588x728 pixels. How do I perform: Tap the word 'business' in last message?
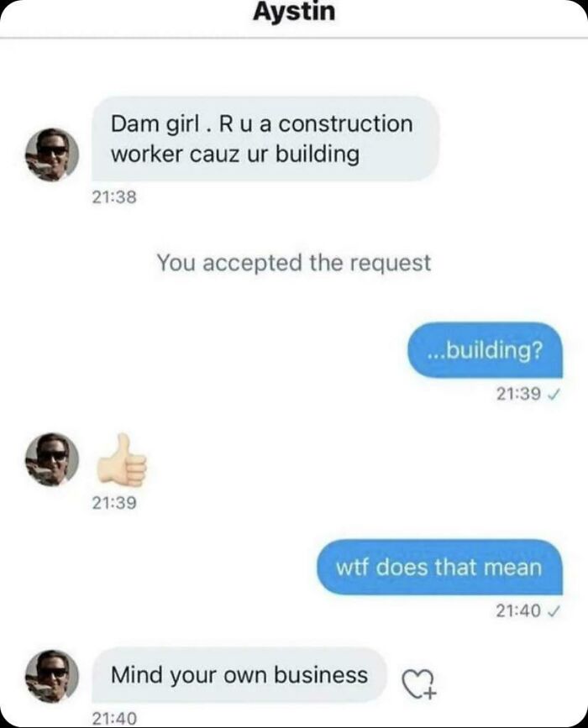pyautogui.click(x=321, y=674)
